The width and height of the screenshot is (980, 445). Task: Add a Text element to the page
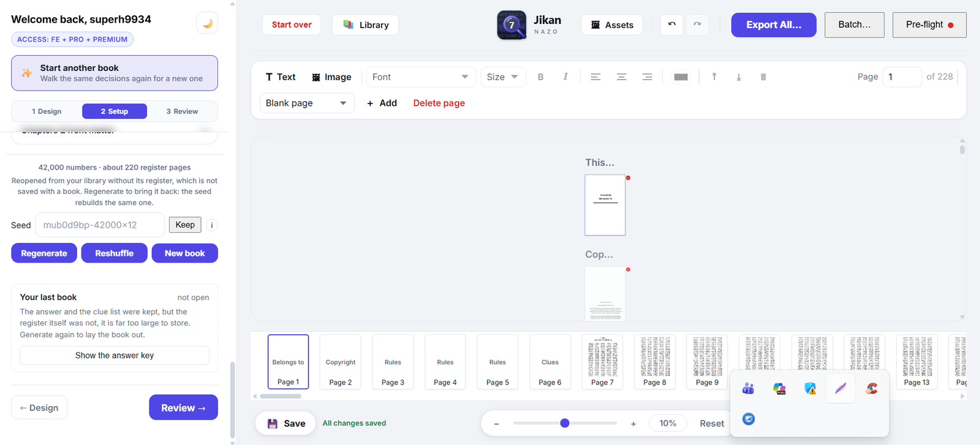tap(281, 77)
